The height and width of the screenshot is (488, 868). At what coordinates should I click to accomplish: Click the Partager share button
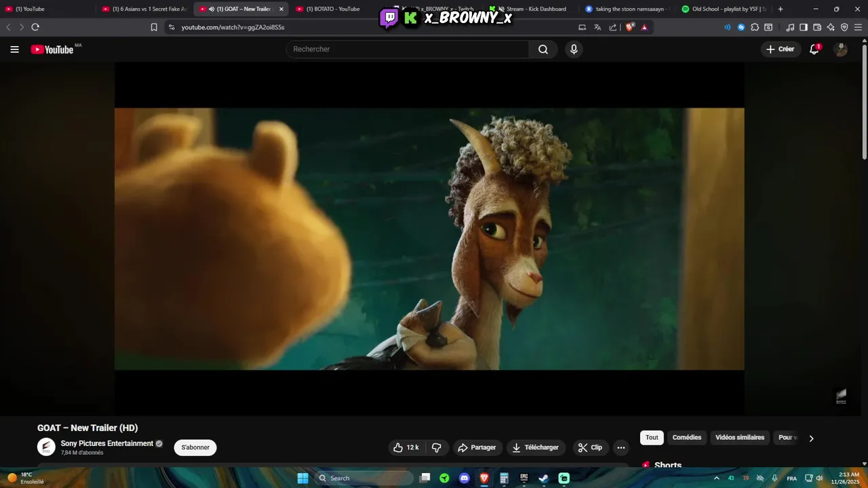477,447
